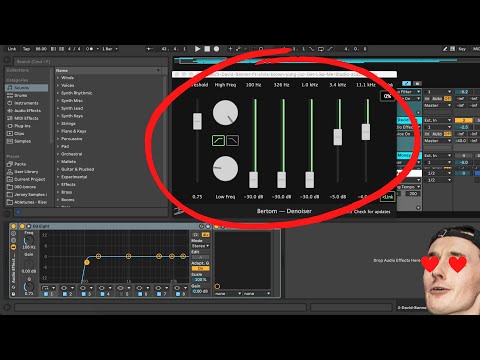Click the Stop button in transport
This screenshot has height=360, width=480.
207,49
